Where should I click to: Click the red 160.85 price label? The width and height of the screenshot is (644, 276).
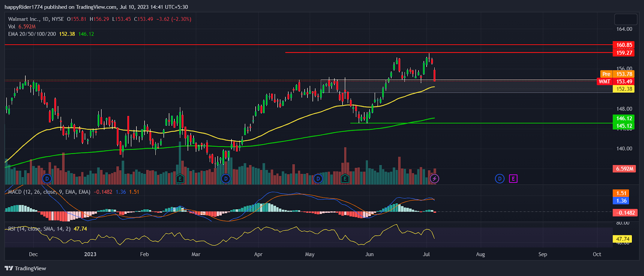click(624, 45)
